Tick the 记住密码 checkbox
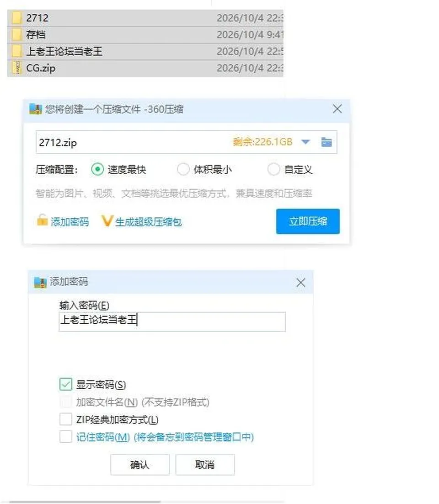The image size is (439, 504). point(66,437)
